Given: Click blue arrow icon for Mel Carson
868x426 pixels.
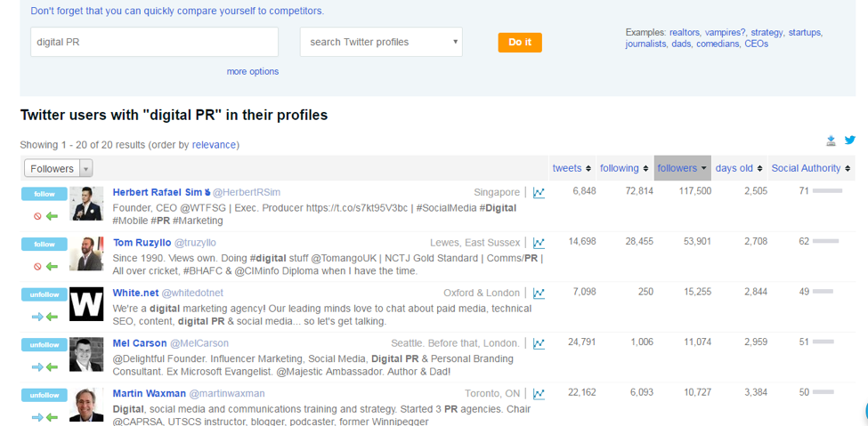Looking at the screenshot, I should 37,367.
